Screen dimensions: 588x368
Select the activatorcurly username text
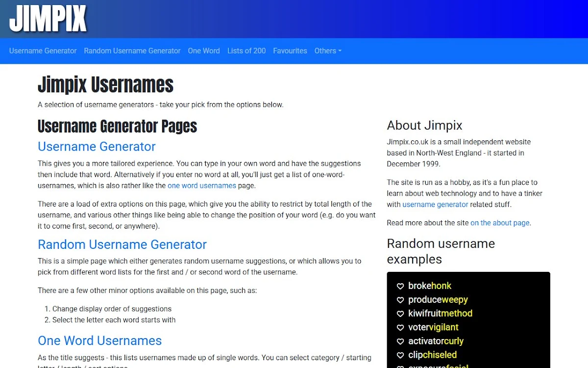tap(436, 341)
